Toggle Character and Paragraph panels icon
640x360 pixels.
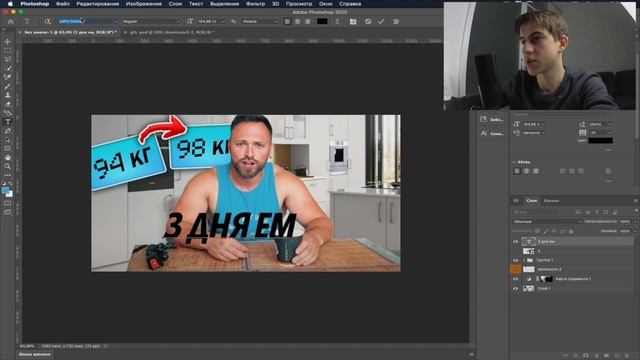click(353, 21)
